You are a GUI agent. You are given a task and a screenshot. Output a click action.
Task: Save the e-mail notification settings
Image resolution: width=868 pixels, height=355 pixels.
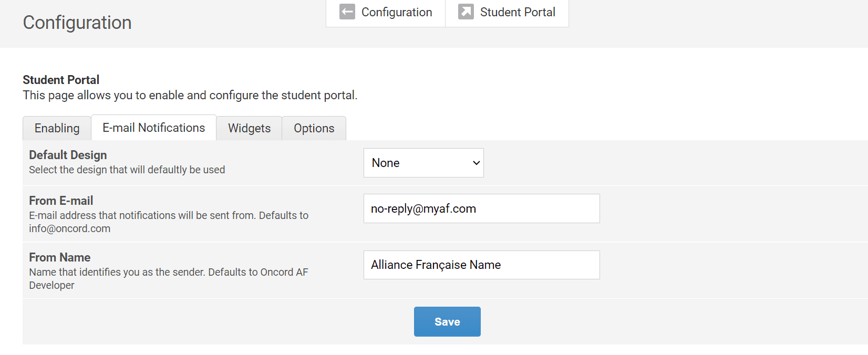point(447,321)
